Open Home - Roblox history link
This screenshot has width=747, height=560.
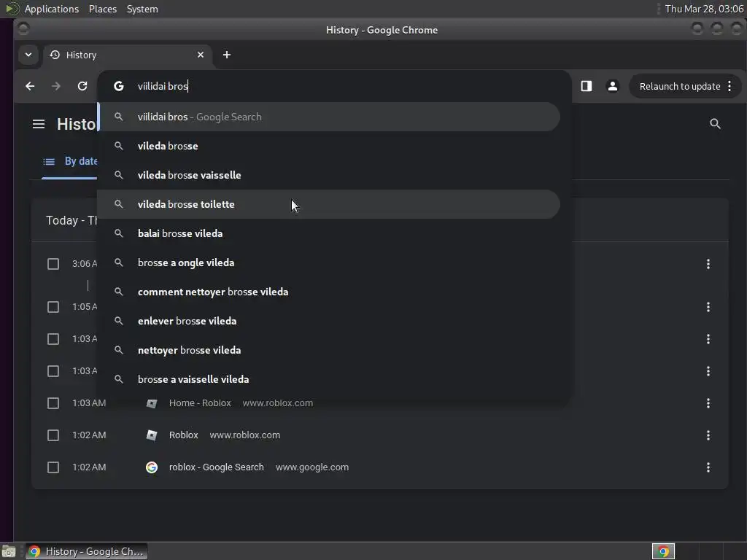tap(200, 402)
